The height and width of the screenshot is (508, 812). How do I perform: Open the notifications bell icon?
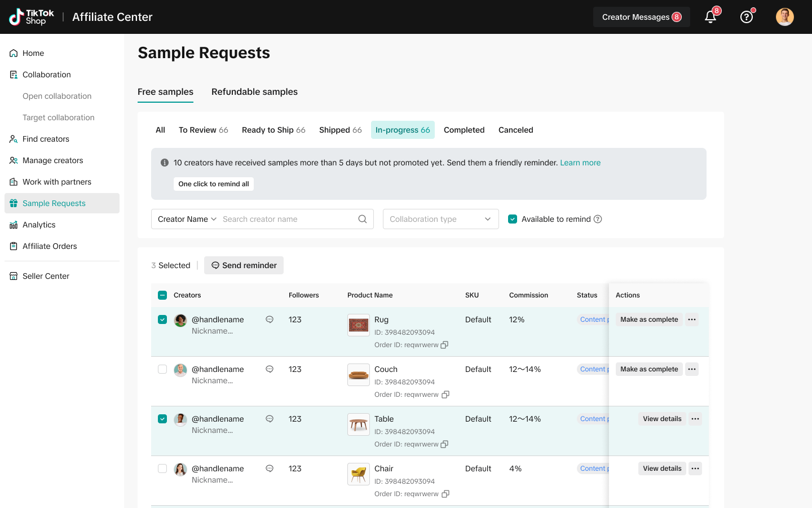click(710, 17)
